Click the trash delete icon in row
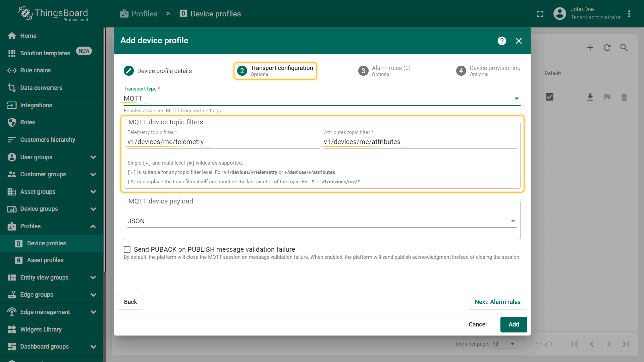 pos(624,97)
